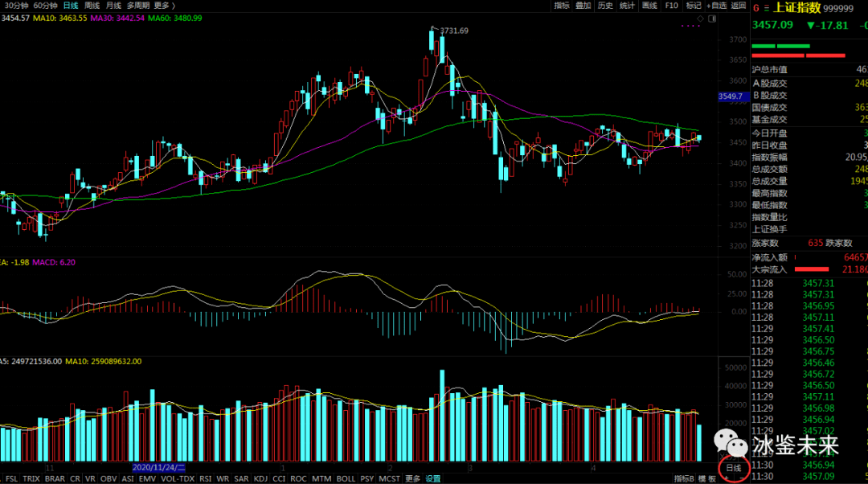Open the 多周期 multi-period view
Viewport: 868px width, 484px height.
click(x=138, y=6)
